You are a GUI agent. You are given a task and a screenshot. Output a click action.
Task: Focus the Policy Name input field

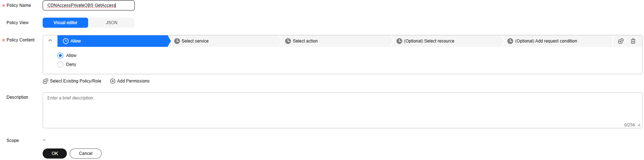89,5
